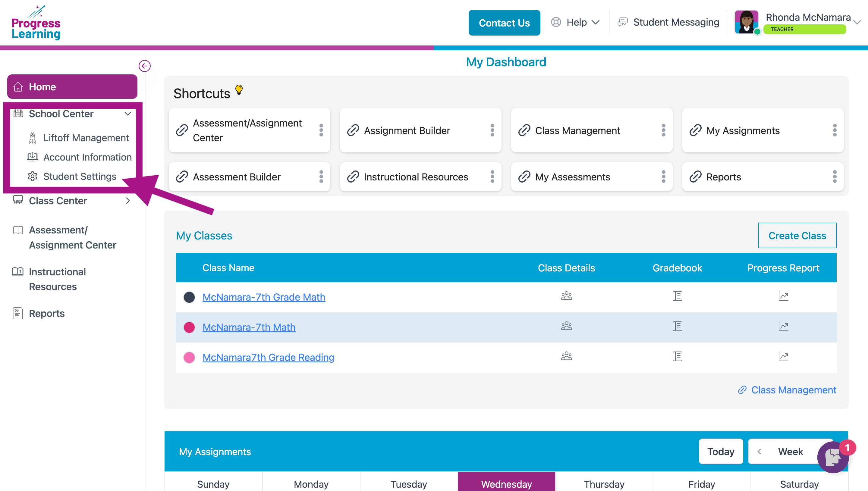Click the Today button
Viewport: 868px width, 491px height.
pos(721,452)
